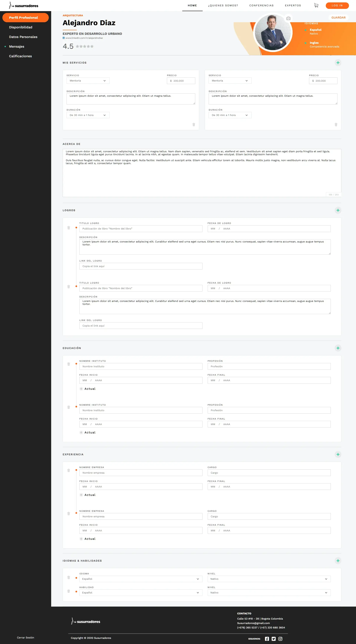This screenshot has height=644, width=356.
Task: Click the Acerca De text area
Action: (202, 173)
